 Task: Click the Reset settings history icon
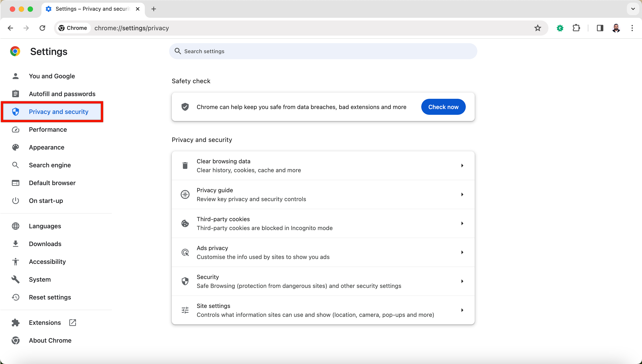point(15,297)
